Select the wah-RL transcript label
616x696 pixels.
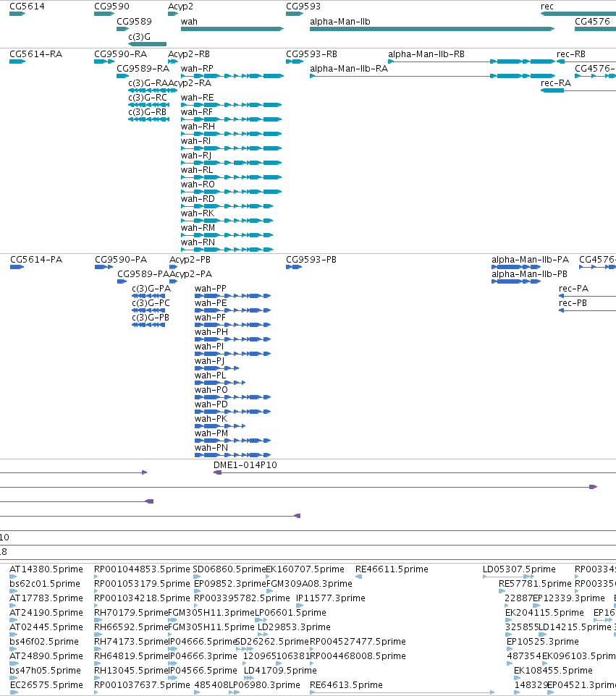pyautogui.click(x=197, y=170)
